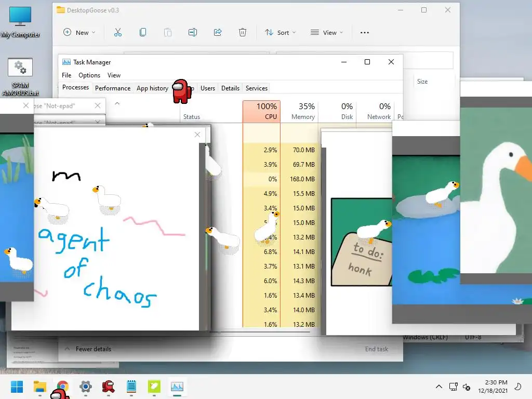This screenshot has height=399, width=532.
Task: Click the large goose portrait image
Action: coord(496,190)
